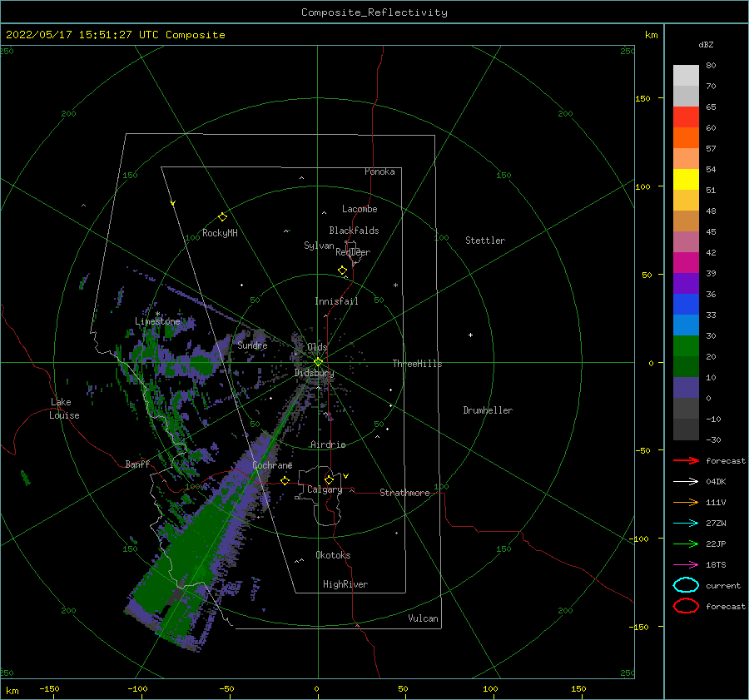Click the km label at top right
749x700 pixels.
click(x=652, y=35)
